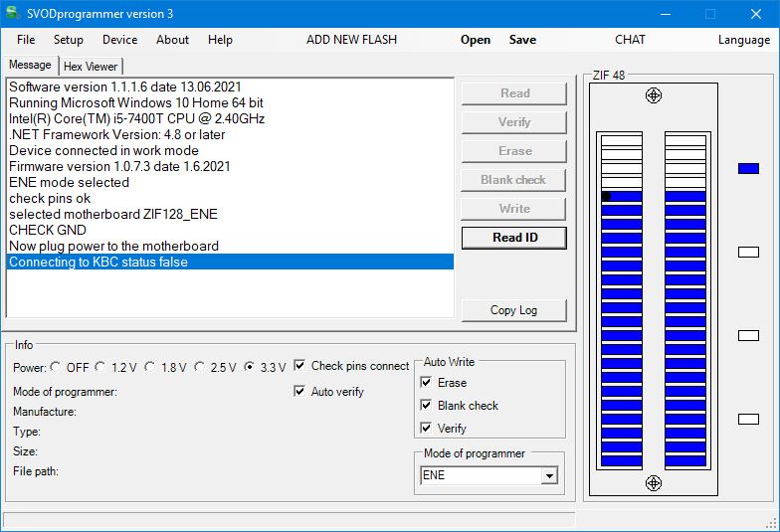Open the Setup menu

(x=68, y=40)
